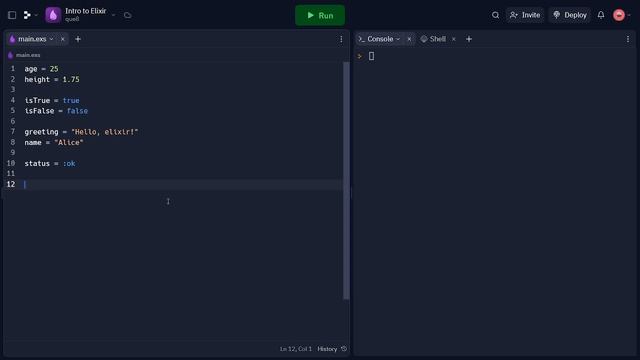Toggle the sidebar panel icon
The height and width of the screenshot is (360, 640).
(12, 15)
